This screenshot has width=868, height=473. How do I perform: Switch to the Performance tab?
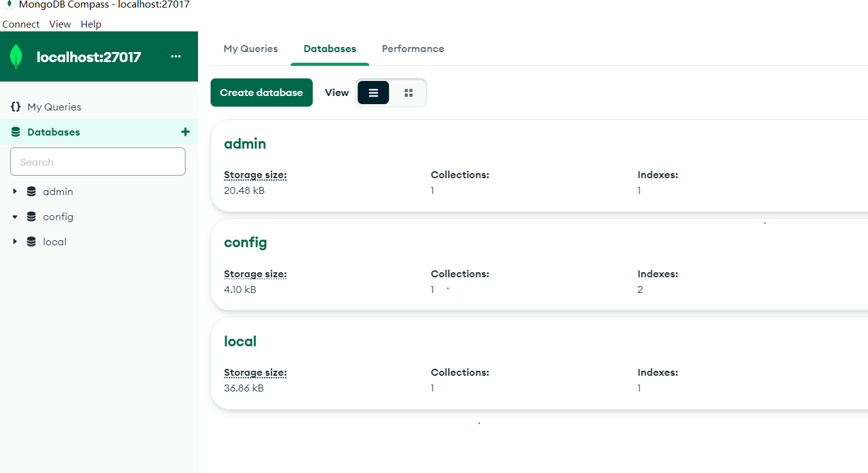click(x=413, y=48)
